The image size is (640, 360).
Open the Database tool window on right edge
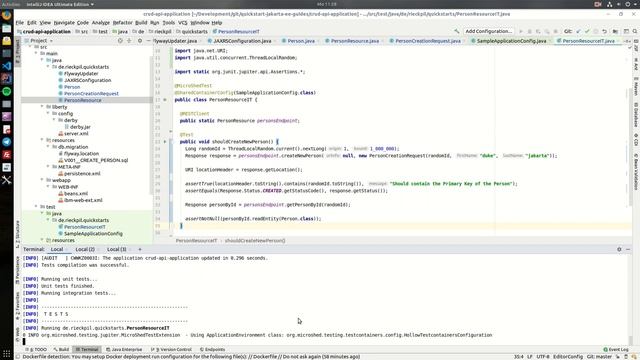pyautogui.click(x=636, y=115)
